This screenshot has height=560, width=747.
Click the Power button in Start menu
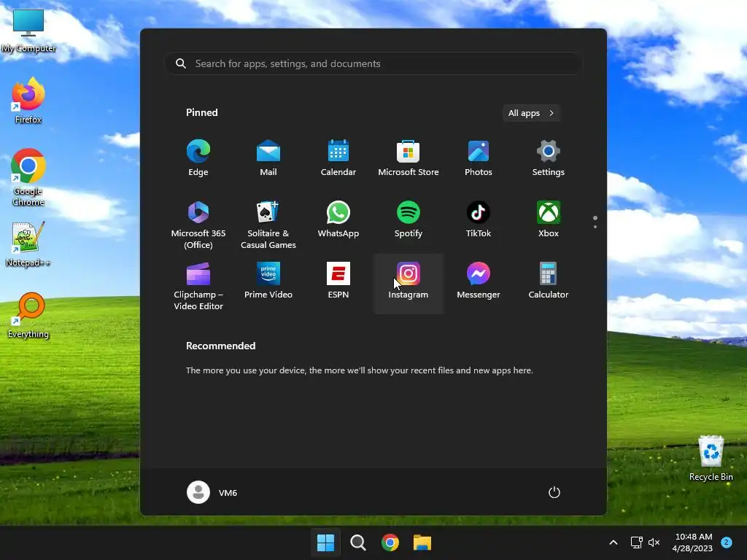[554, 492]
